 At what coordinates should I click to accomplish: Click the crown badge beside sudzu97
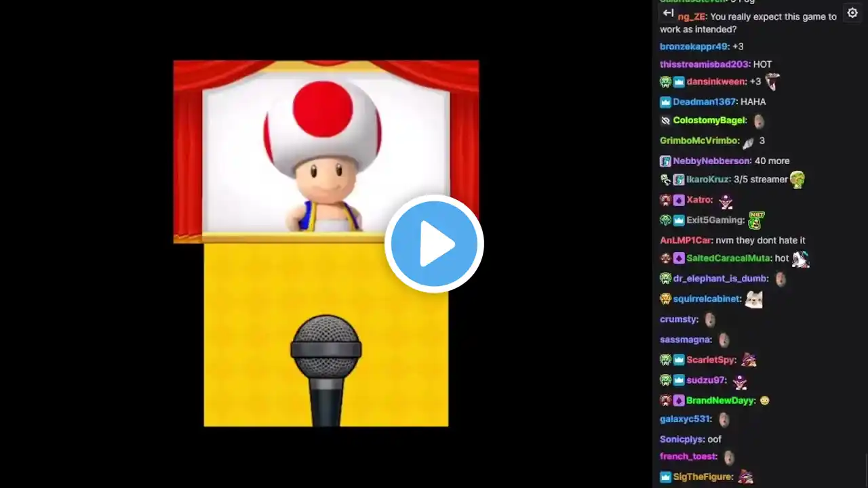pyautogui.click(x=679, y=380)
